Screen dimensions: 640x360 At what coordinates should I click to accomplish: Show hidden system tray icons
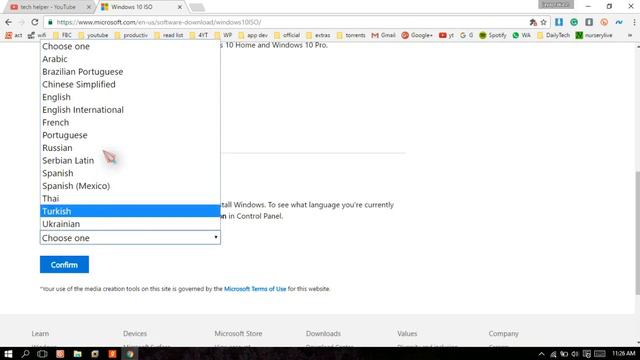click(541, 354)
